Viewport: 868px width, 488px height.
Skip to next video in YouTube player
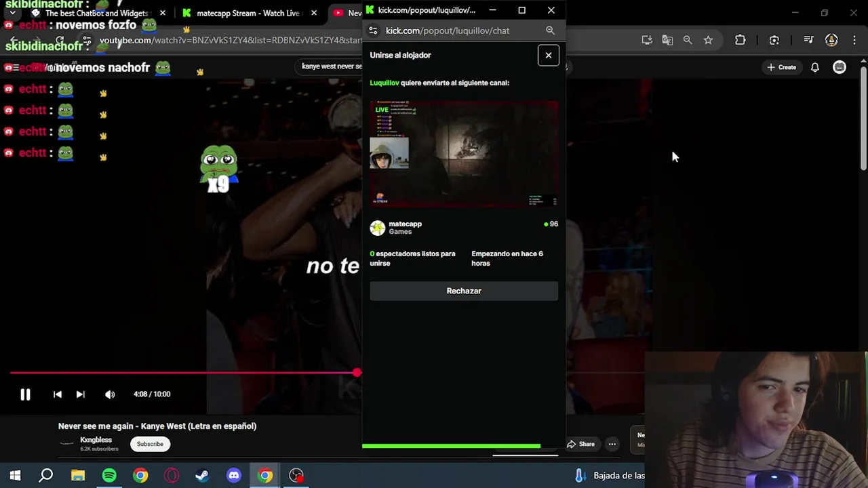point(80,394)
